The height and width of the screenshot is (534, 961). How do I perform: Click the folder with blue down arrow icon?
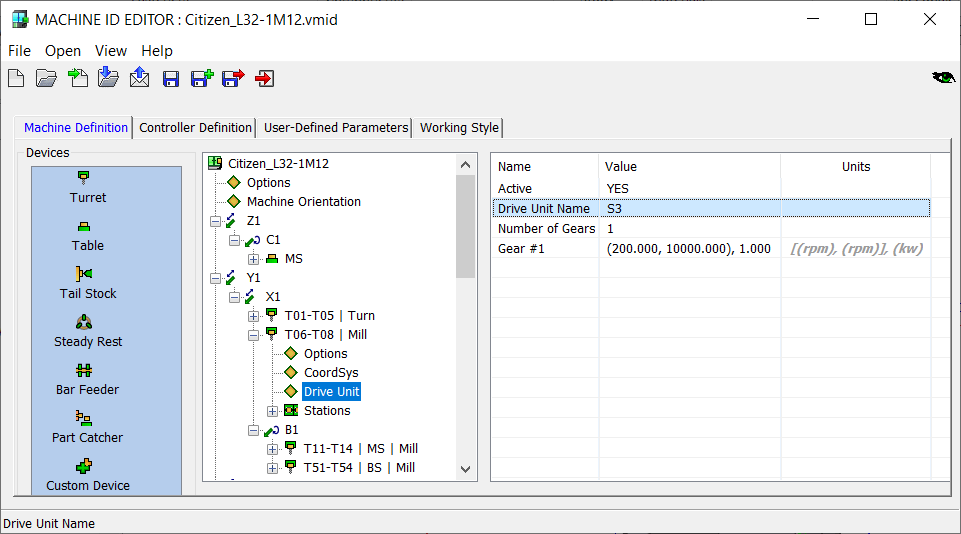coord(108,77)
